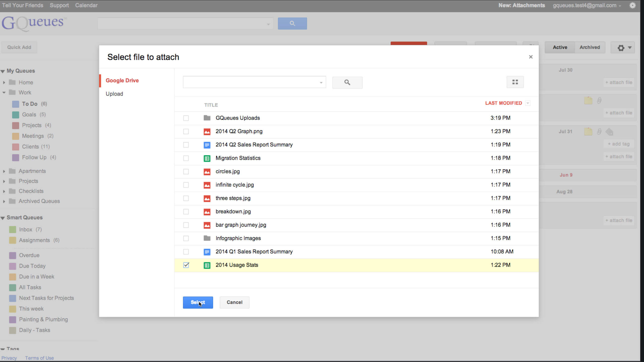This screenshot has height=362, width=644.
Task: Close the Select file to attach dialog
Action: point(531,57)
